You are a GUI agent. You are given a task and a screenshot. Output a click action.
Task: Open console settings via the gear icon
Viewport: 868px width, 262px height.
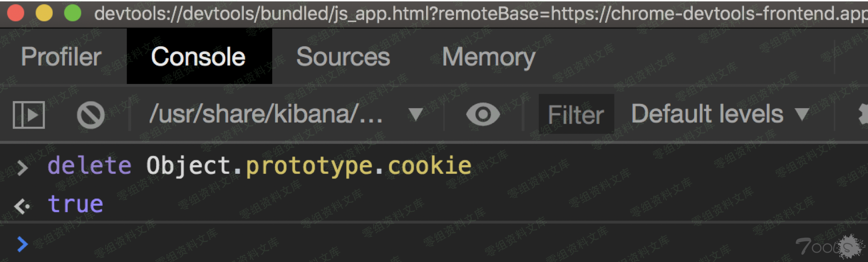[x=862, y=115]
